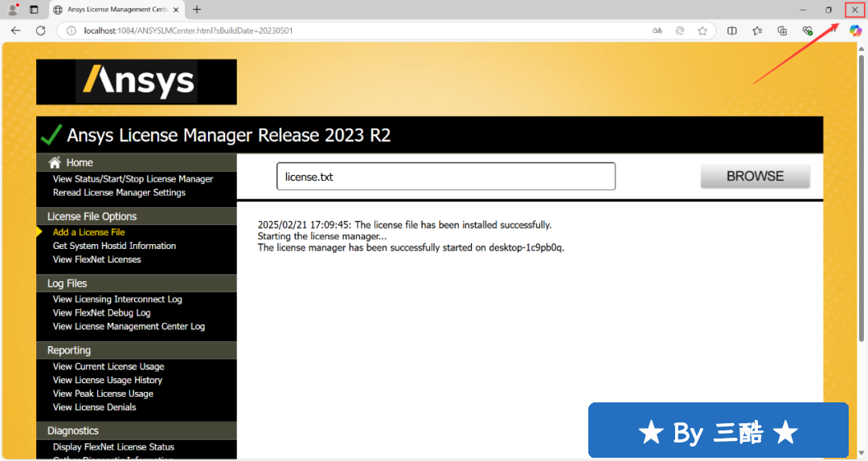The image size is (868, 461).
Task: Click the 'successfully started on desktop-1c9pb0q' line
Action: tap(411, 248)
